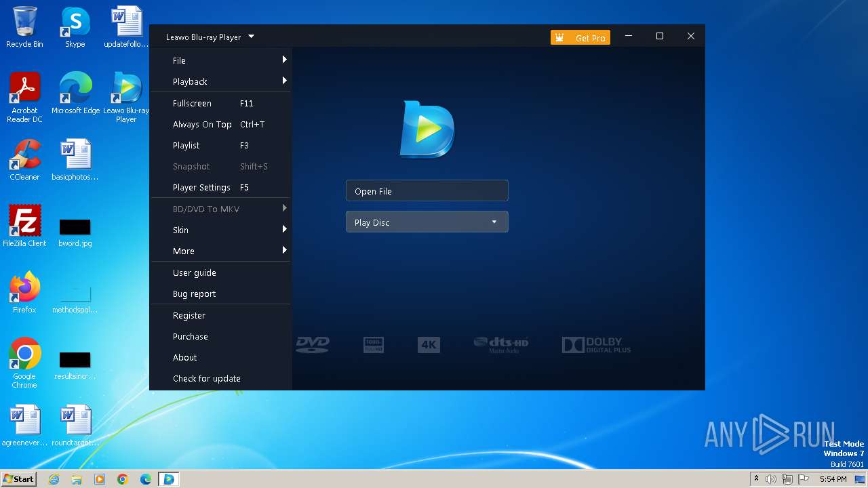Click Leawo Blu-ray Player taskbar button
Image resolution: width=868 pixels, height=488 pixels.
(168, 479)
